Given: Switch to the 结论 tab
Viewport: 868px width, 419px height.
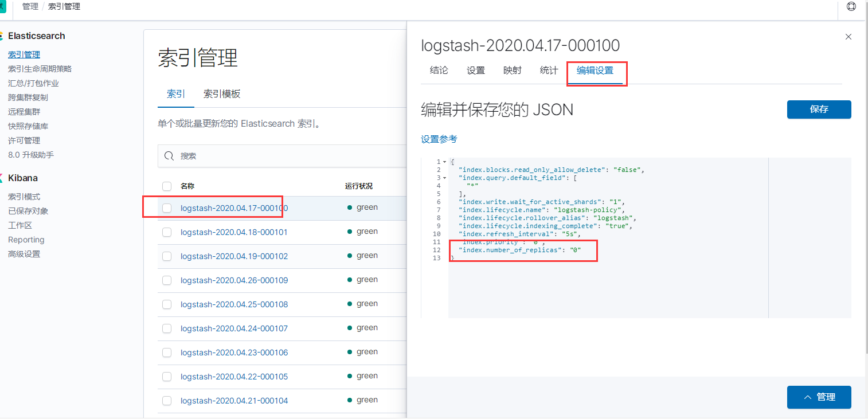Looking at the screenshot, I should 439,71.
